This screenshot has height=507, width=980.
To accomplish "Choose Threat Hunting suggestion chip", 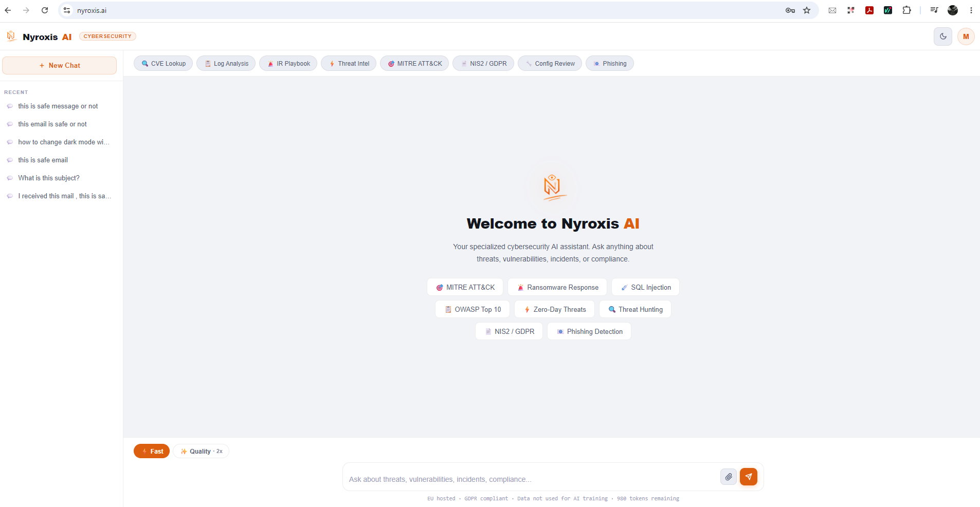I will (635, 309).
